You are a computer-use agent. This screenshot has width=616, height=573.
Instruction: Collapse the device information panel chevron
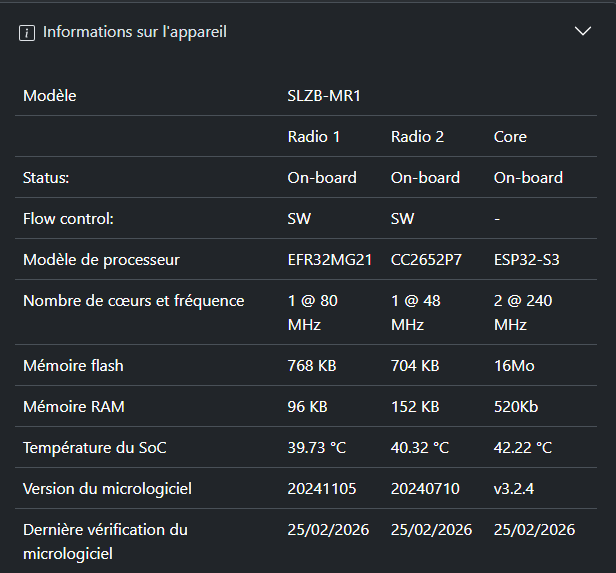(x=584, y=31)
